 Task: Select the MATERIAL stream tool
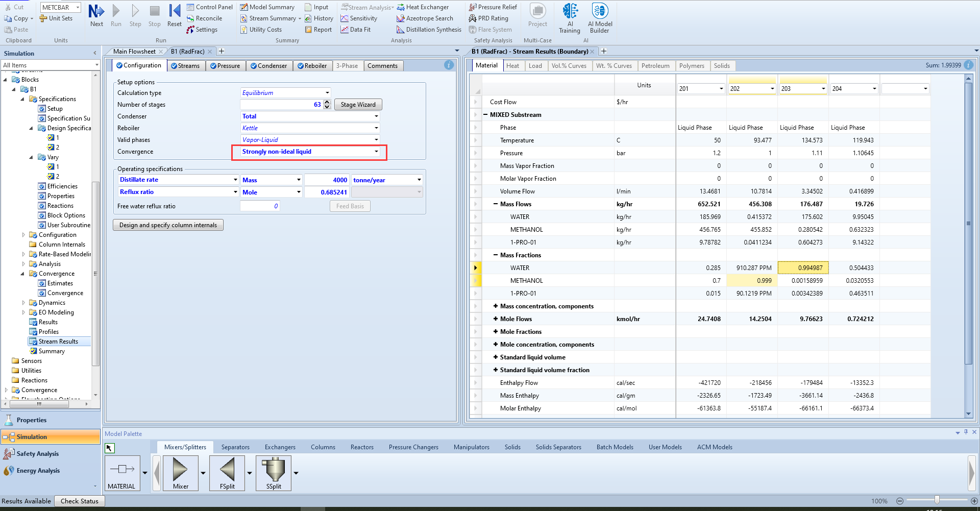(122, 473)
